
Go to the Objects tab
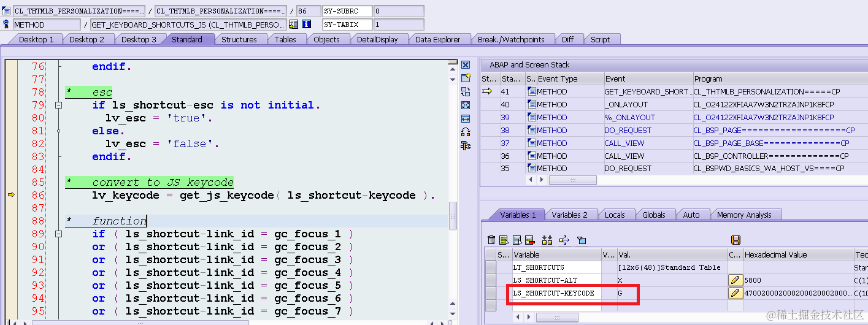coord(326,39)
